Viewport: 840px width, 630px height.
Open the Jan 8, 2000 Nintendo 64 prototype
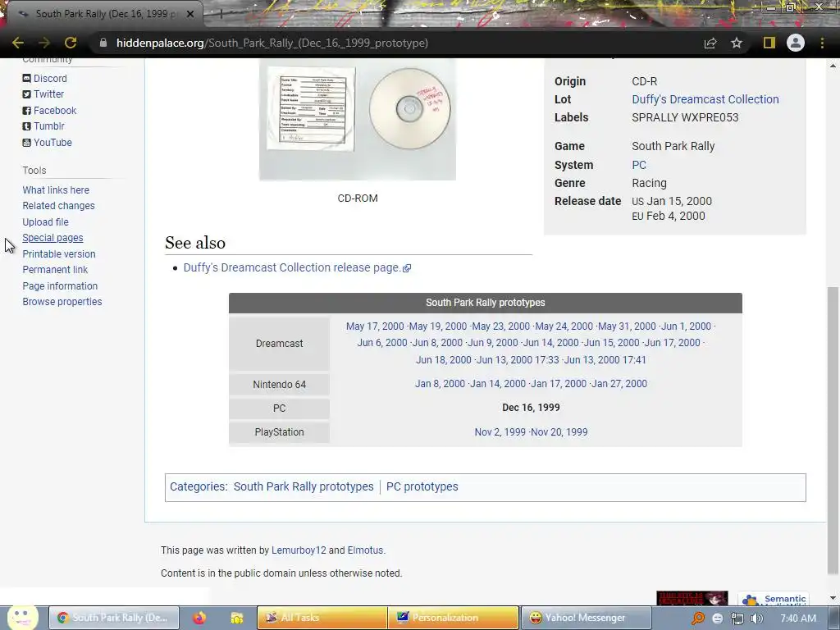[x=440, y=384]
